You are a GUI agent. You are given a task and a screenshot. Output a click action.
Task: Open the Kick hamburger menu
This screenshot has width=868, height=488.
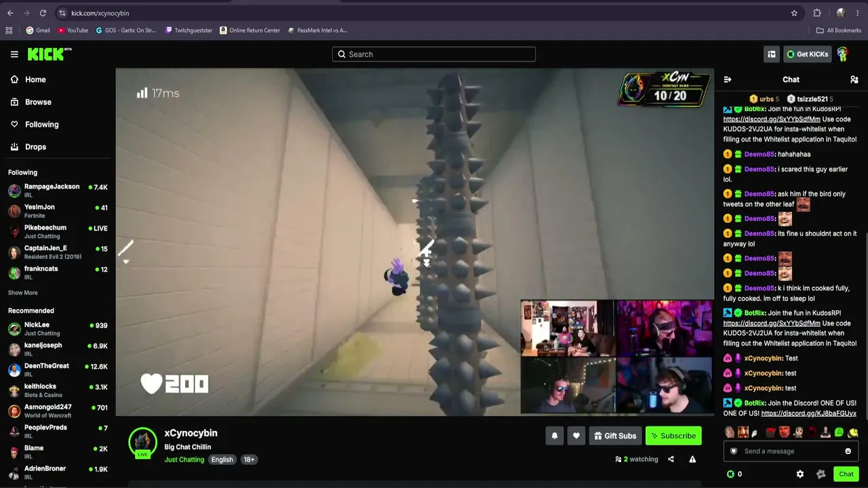pos(14,54)
